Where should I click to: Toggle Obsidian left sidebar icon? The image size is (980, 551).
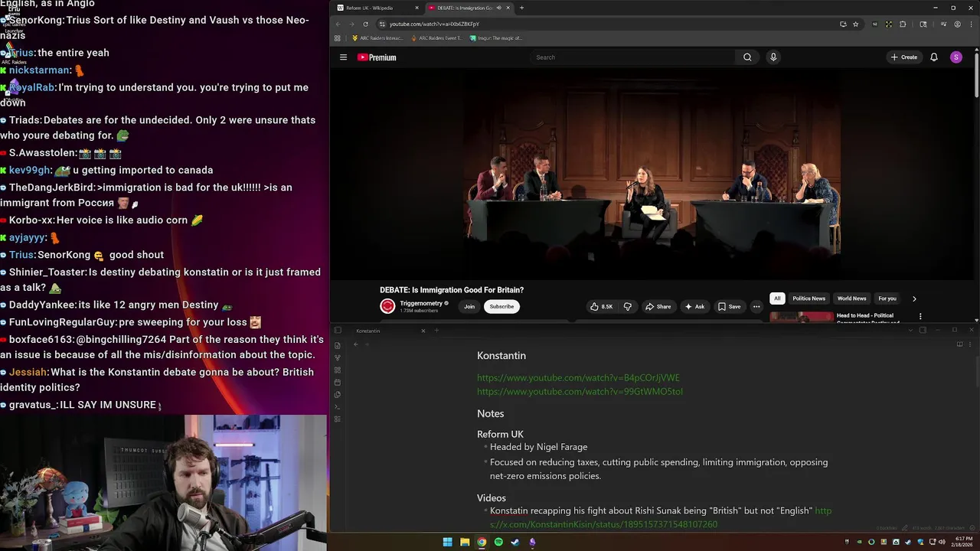[x=338, y=331]
